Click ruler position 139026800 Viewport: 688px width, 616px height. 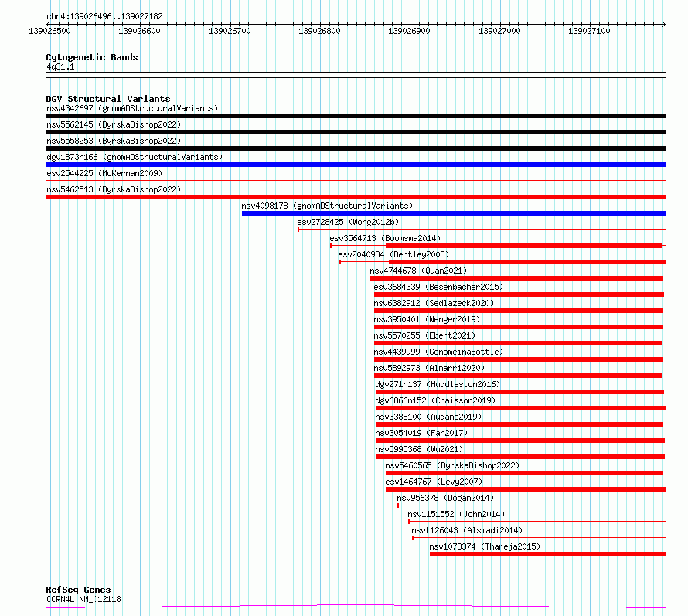coord(319,31)
